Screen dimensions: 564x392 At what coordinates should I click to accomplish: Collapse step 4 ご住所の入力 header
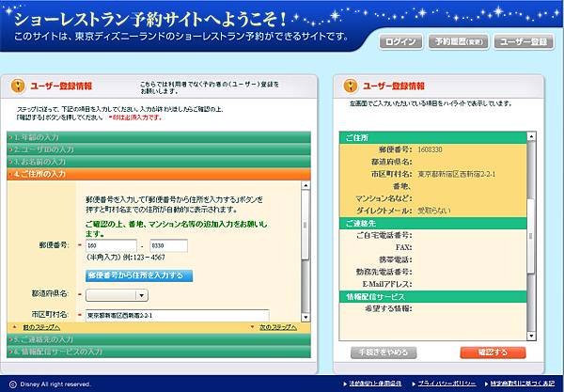159,174
